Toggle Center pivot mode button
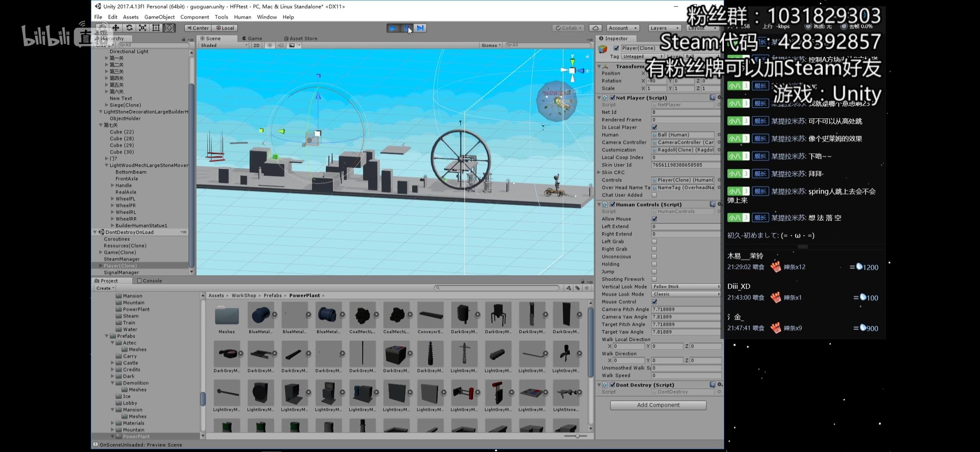Image resolution: width=980 pixels, height=452 pixels. (x=198, y=28)
